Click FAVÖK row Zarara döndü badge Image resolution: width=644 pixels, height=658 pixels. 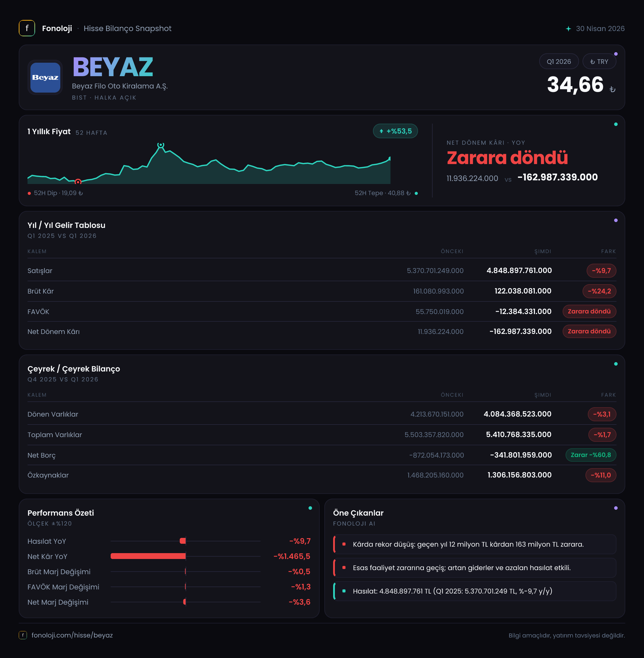tap(589, 311)
